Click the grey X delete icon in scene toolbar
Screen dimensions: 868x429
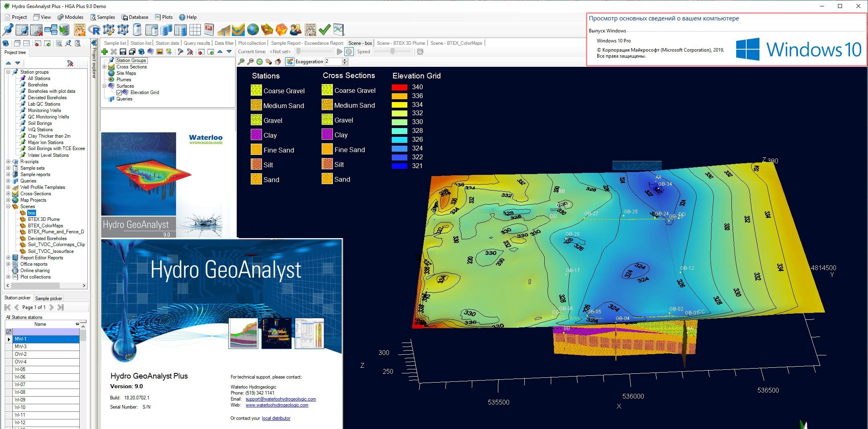tap(114, 52)
